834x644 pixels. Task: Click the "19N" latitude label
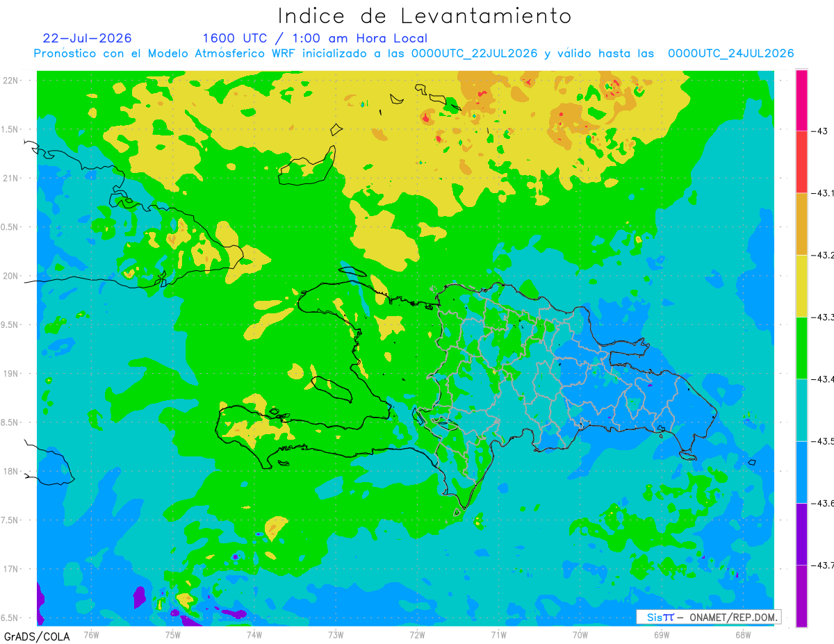(10, 373)
